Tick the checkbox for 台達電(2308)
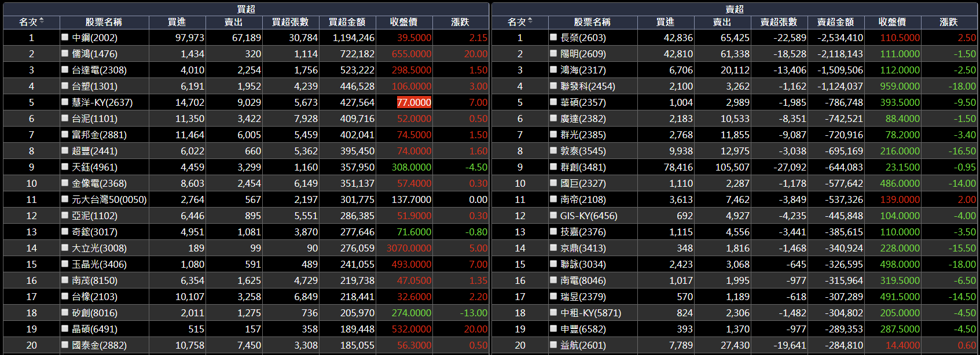Image resolution: width=980 pixels, height=355 pixels. [x=65, y=69]
